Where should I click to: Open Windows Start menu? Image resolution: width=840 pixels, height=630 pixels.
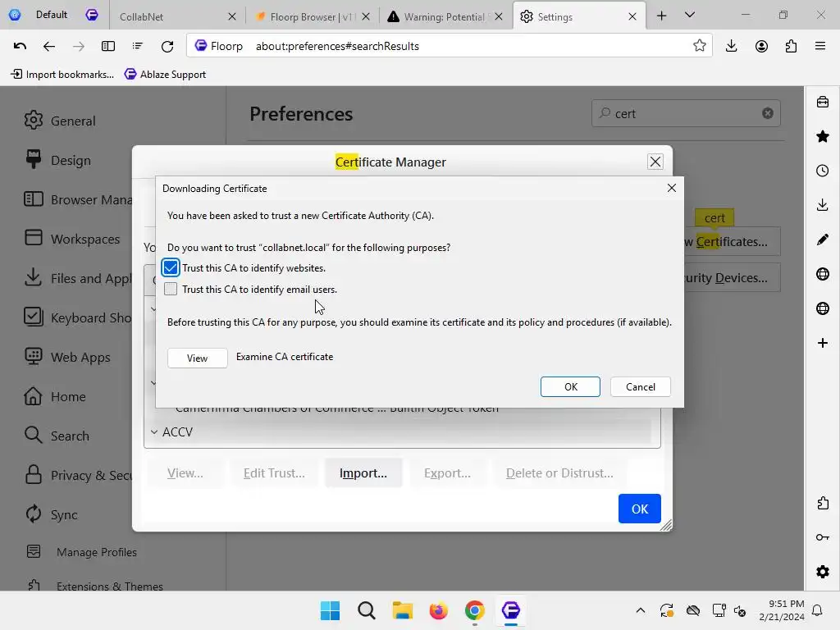pos(330,610)
